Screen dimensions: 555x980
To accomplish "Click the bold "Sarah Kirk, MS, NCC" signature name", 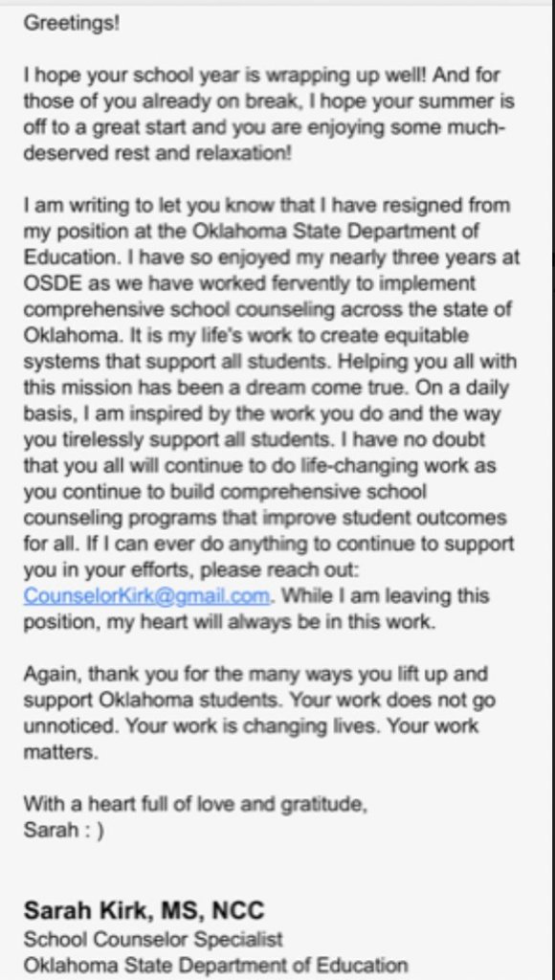I will coord(144,911).
